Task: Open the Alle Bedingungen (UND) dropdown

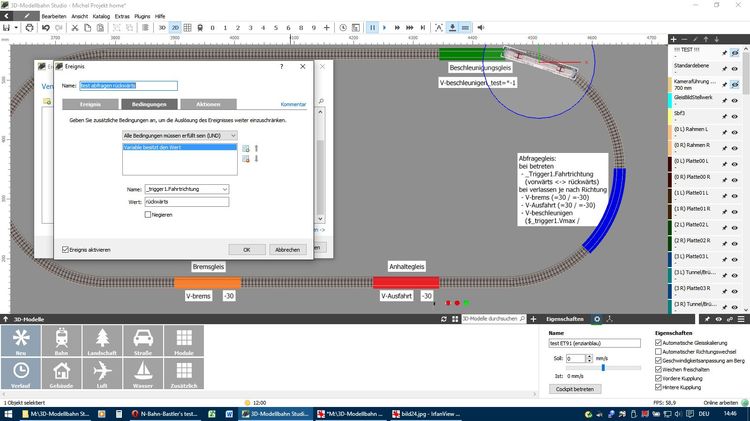Action: click(180, 136)
